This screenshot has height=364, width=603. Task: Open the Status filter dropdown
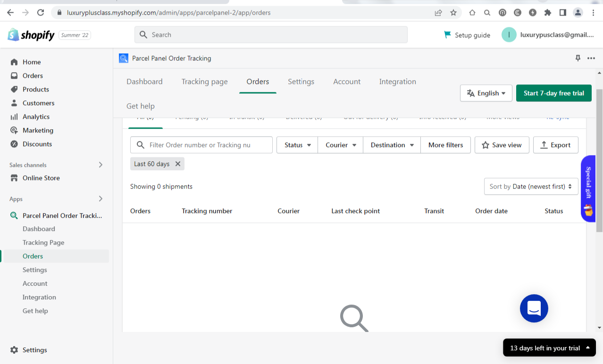(297, 145)
